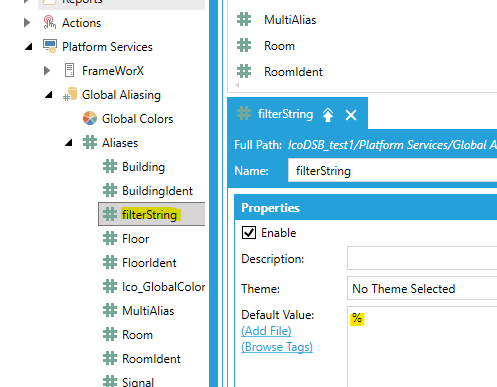This screenshot has height=387, width=497.
Task: Click the Global Colors pie icon
Action: click(x=90, y=118)
